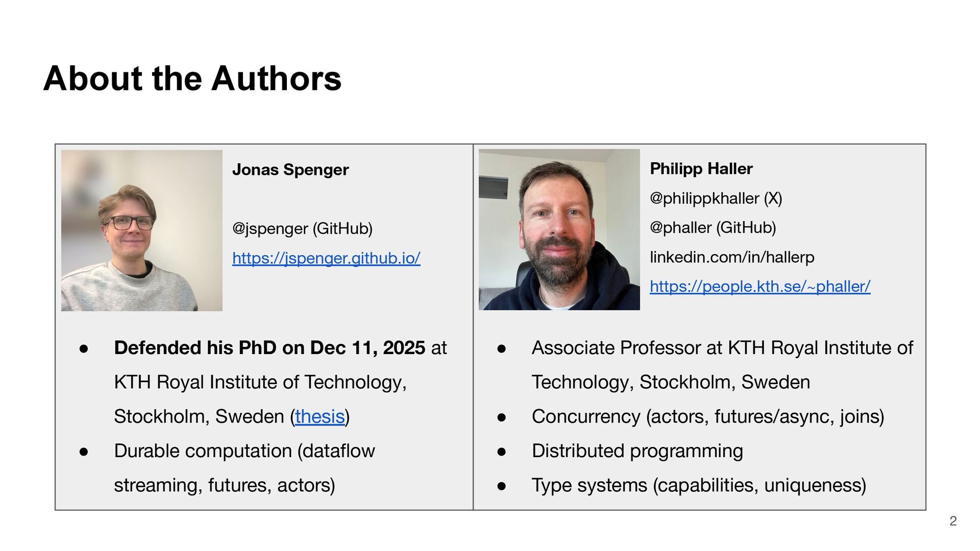980x551 pixels.
Task: Click the Jonas Spenger name heading
Action: click(x=290, y=169)
